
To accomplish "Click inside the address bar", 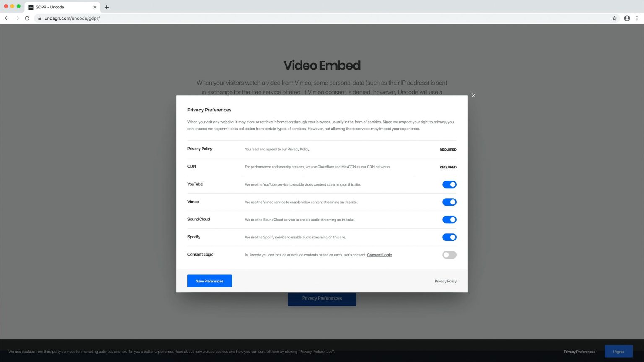I will [x=168, y=18].
